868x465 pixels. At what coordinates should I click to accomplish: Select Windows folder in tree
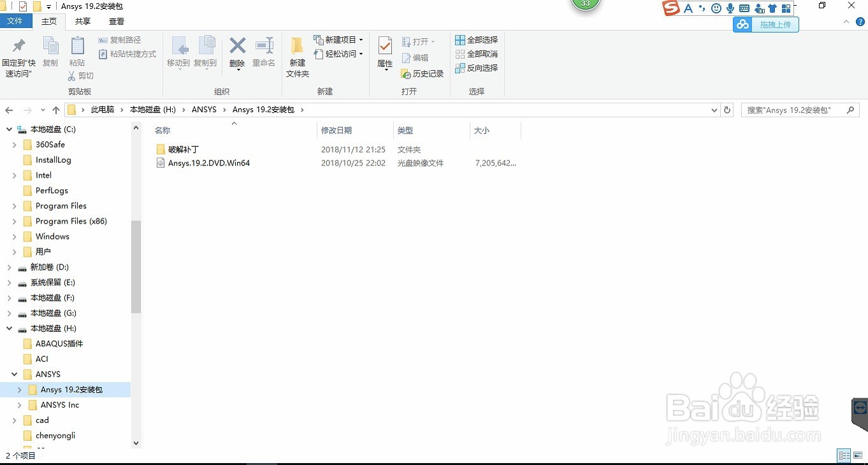[x=52, y=236]
